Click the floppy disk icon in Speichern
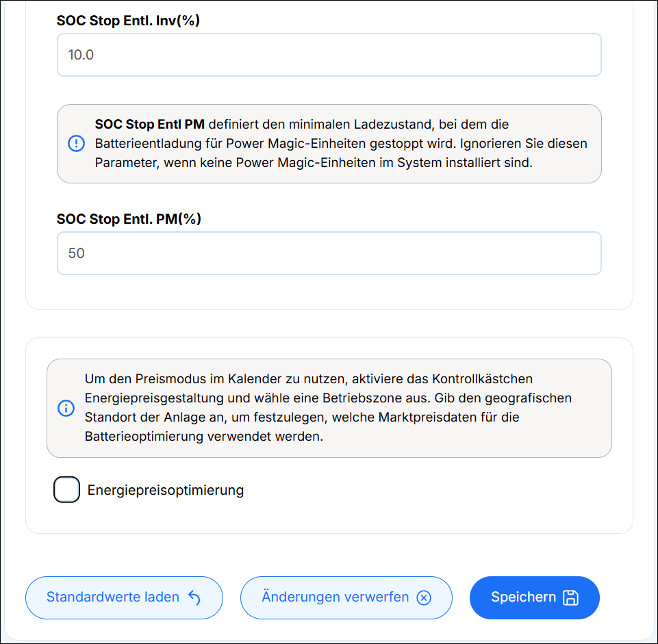 pos(570,597)
